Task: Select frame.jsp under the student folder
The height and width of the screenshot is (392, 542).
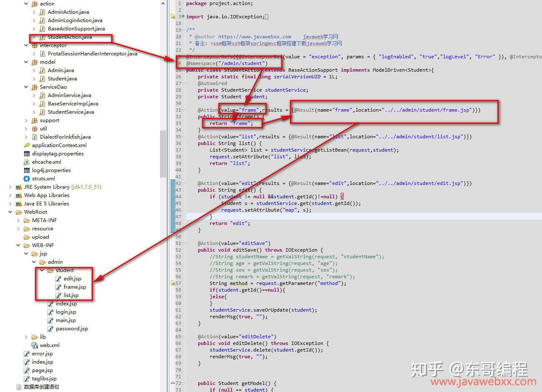Action: tap(75, 287)
